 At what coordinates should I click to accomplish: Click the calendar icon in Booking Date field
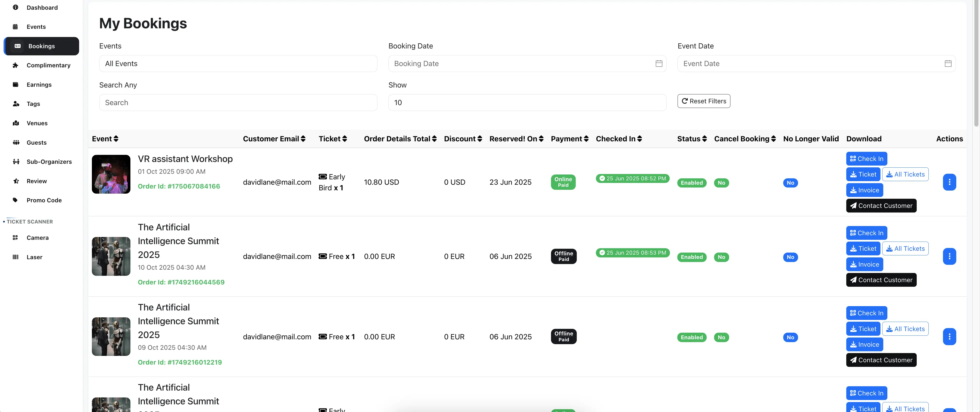659,64
